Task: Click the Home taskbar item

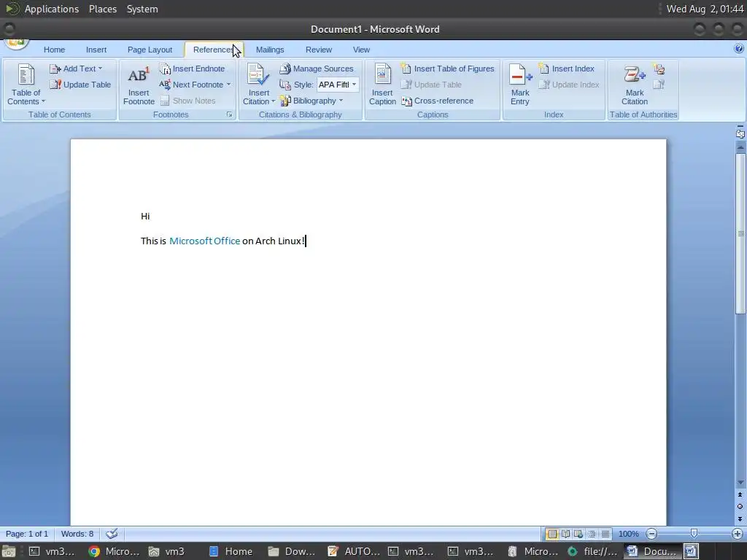Action: (231, 551)
